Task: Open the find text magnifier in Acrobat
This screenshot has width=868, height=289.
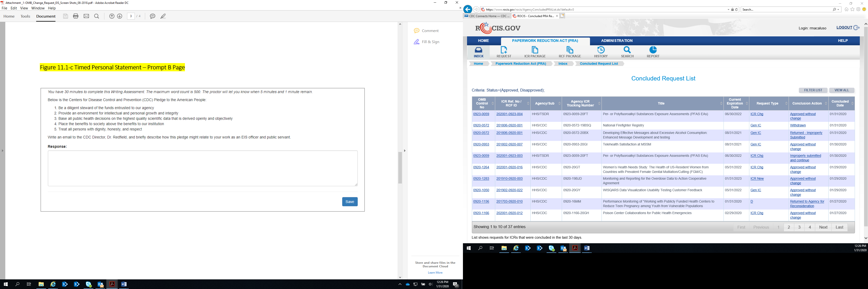Action: 97,16
